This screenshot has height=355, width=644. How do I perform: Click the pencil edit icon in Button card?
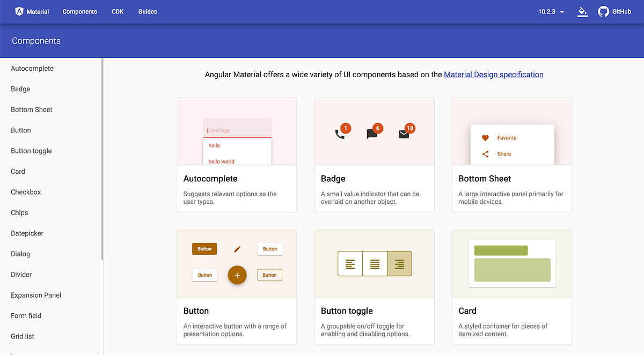(x=237, y=249)
